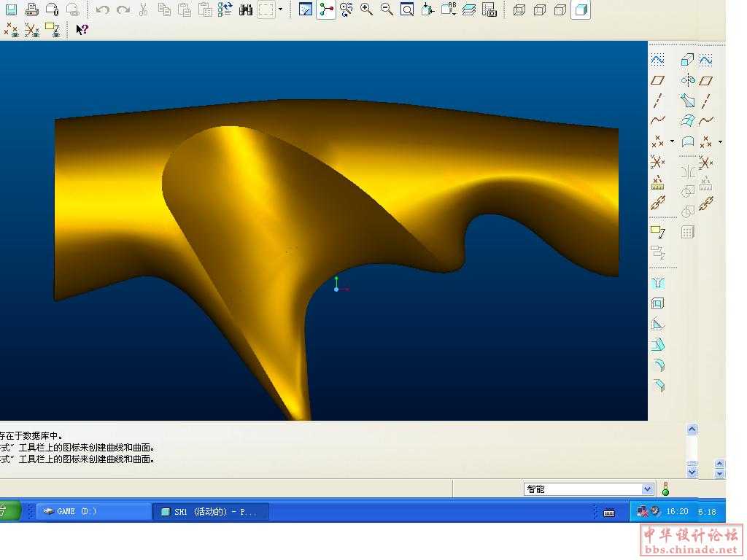Repaint the graphics window
Image resolution: width=747 pixels, height=560 pixels.
[x=306, y=9]
